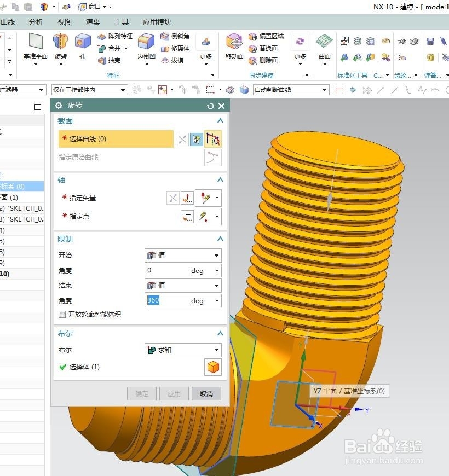Collapse the 截面 section
The width and height of the screenshot is (449, 476).
220,121
